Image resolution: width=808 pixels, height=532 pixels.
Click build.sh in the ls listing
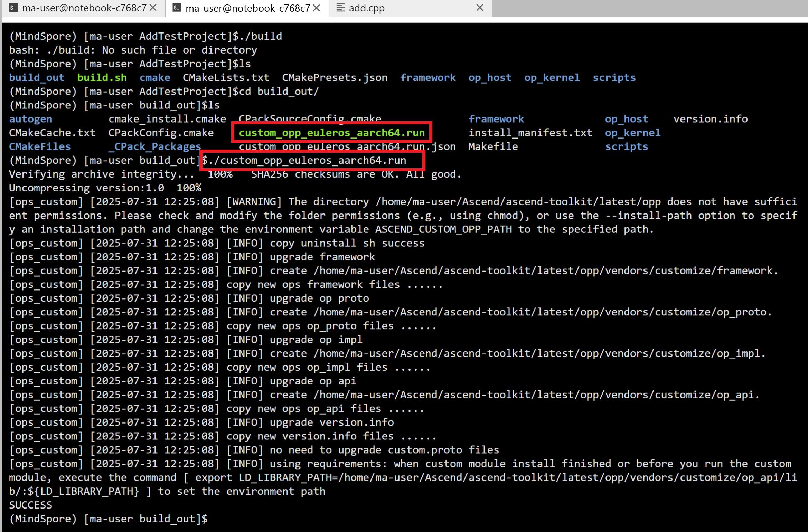pyautogui.click(x=102, y=77)
